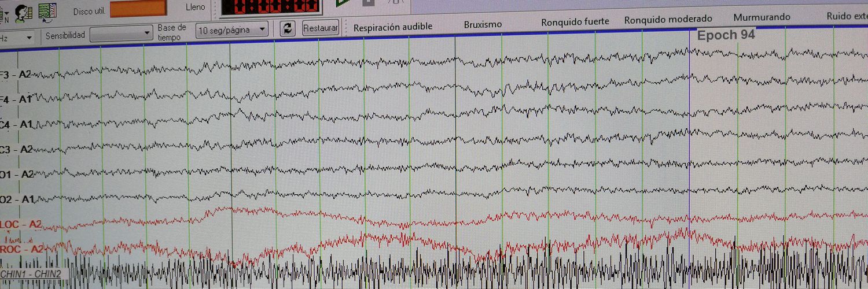The height and width of the screenshot is (289, 868).
Task: Click the Ronquido fuerte event button
Action: point(575,22)
